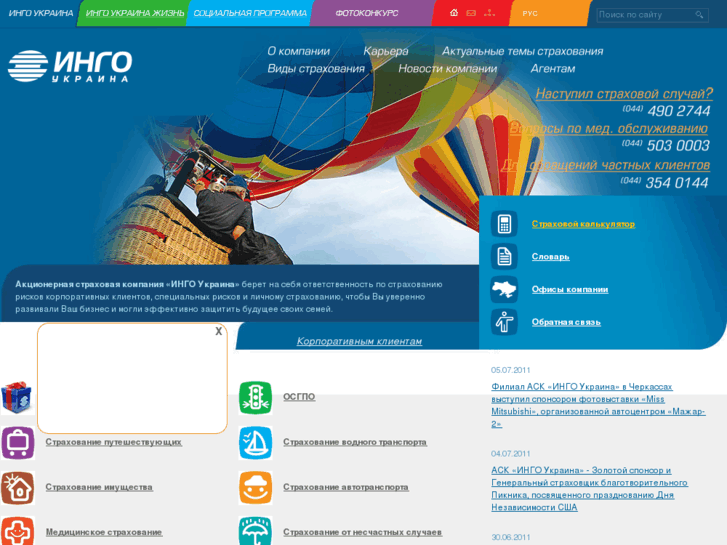
Task: Click the umbrella accident insurance icon
Action: coord(255,532)
